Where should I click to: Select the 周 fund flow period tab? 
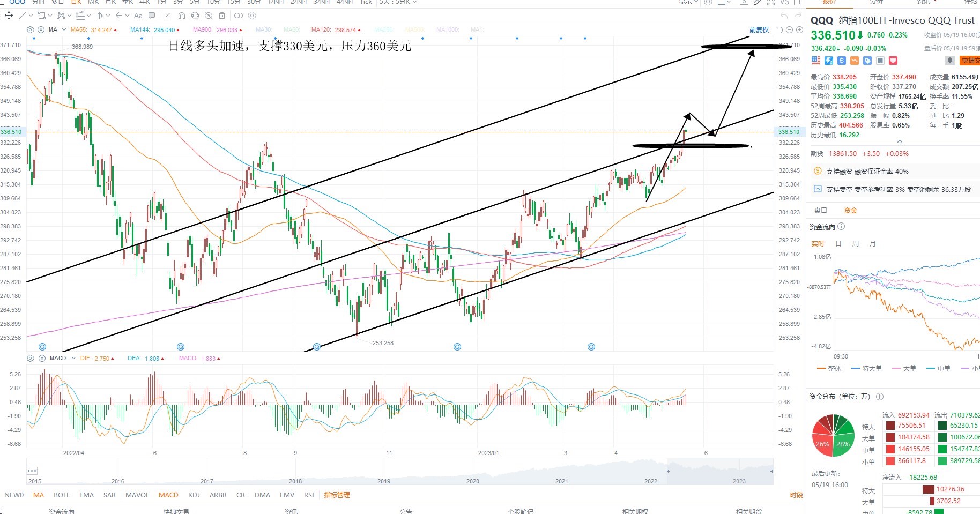856,244
